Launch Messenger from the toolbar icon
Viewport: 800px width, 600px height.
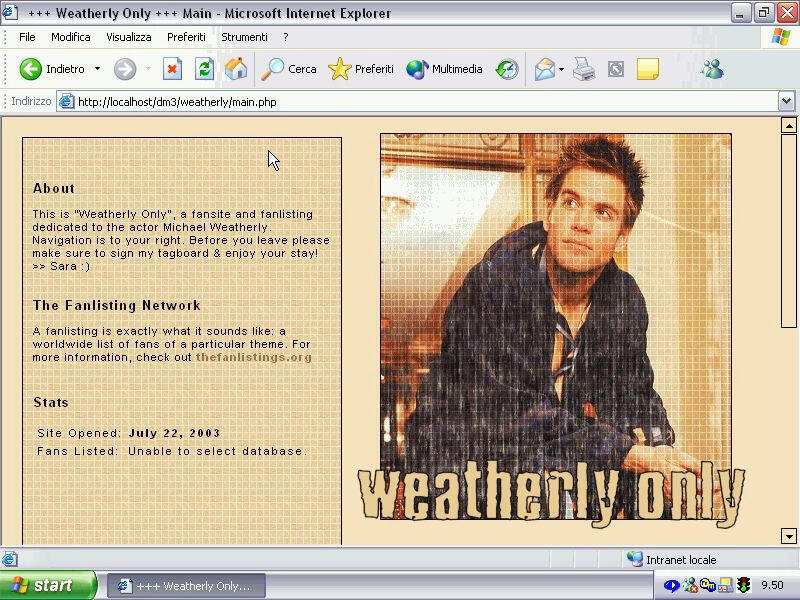click(x=712, y=69)
